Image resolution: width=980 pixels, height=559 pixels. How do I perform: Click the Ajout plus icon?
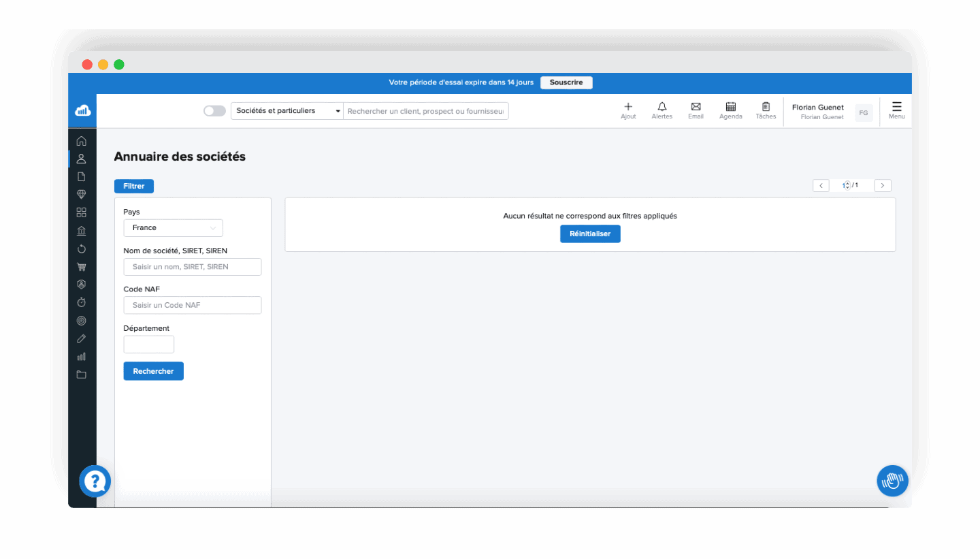(628, 107)
